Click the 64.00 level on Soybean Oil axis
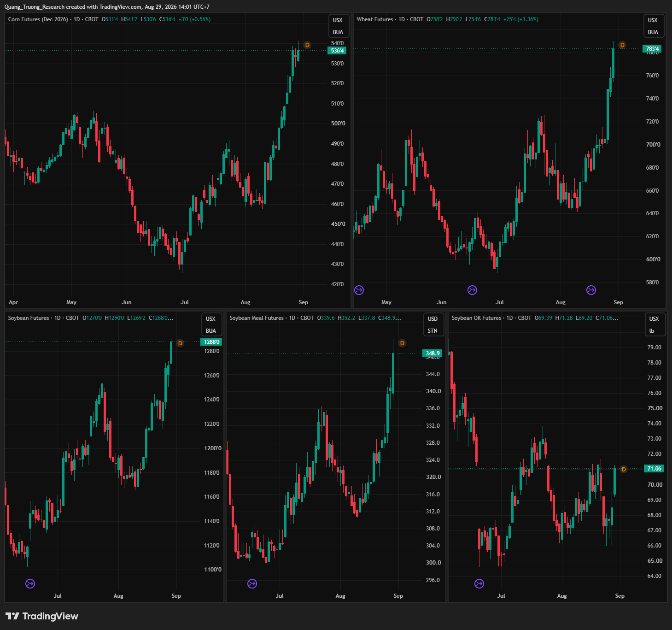This screenshot has height=630, width=672. point(654,576)
